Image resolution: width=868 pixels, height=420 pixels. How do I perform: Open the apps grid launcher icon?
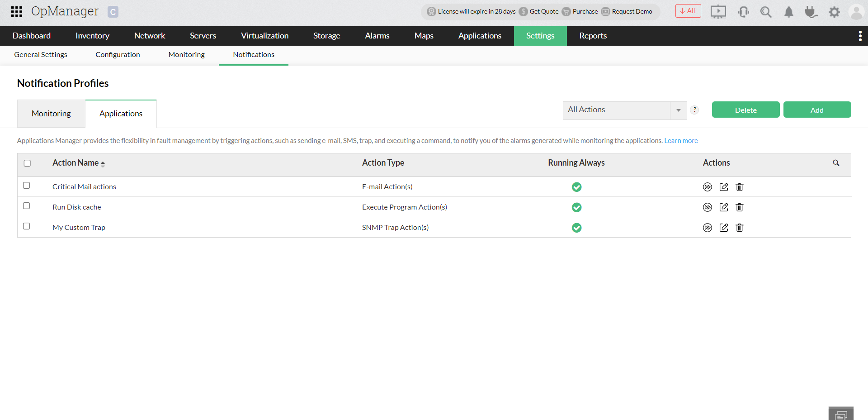[16, 11]
